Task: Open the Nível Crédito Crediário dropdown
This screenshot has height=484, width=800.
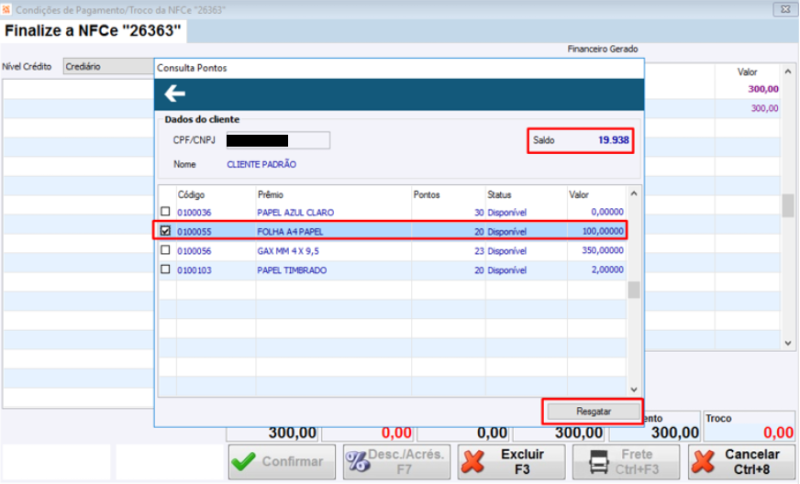Action: click(x=108, y=66)
